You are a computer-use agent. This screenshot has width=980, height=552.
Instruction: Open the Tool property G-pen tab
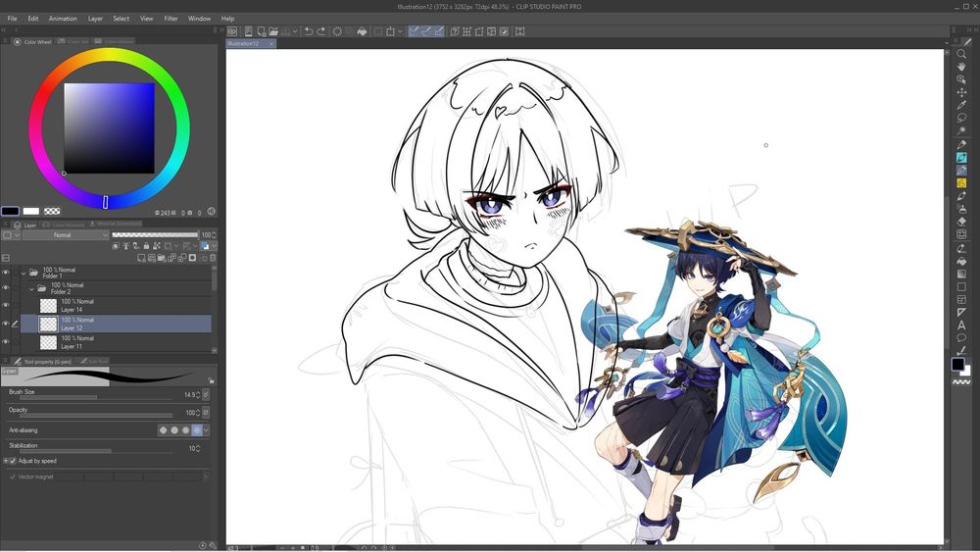click(x=44, y=362)
